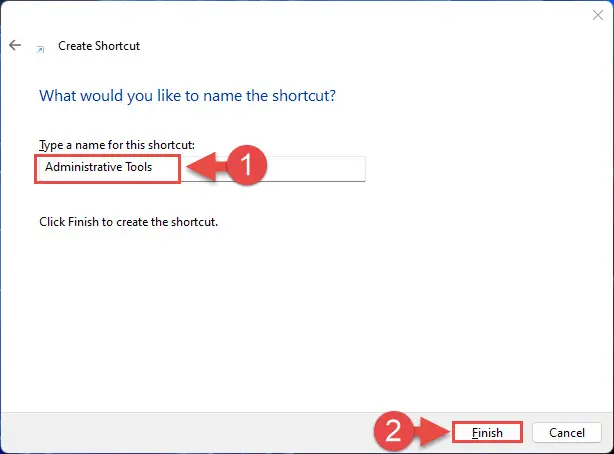Click Finish to create the shortcut

point(487,432)
